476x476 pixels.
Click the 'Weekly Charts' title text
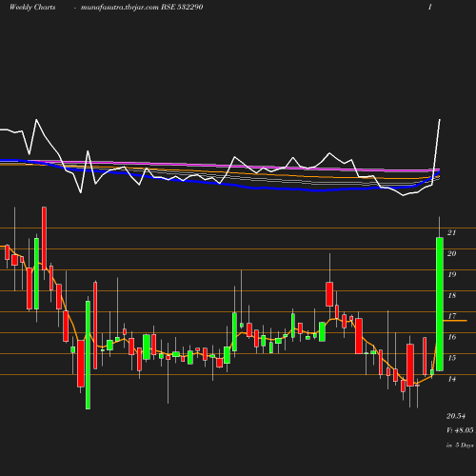click(32, 7)
